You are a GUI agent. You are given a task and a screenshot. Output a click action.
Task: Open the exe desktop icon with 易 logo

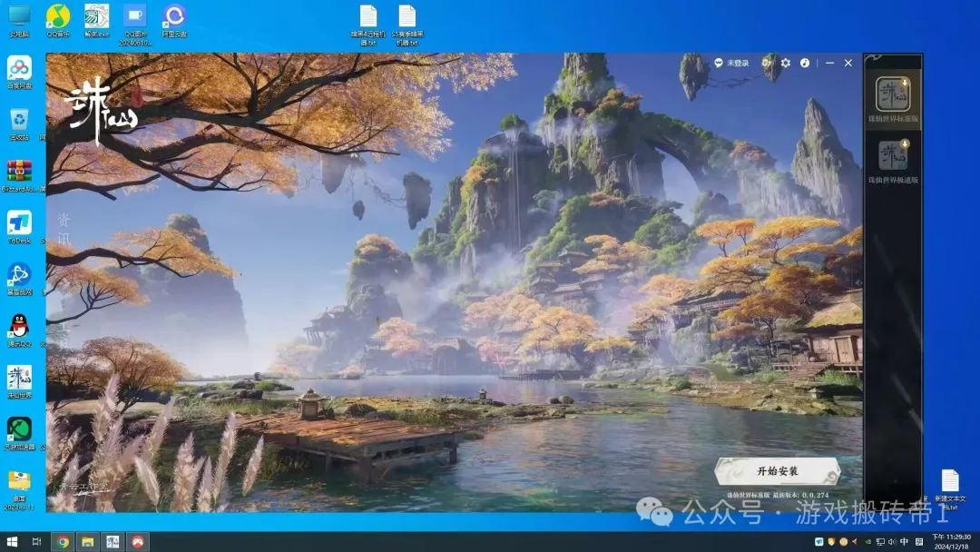96,21
